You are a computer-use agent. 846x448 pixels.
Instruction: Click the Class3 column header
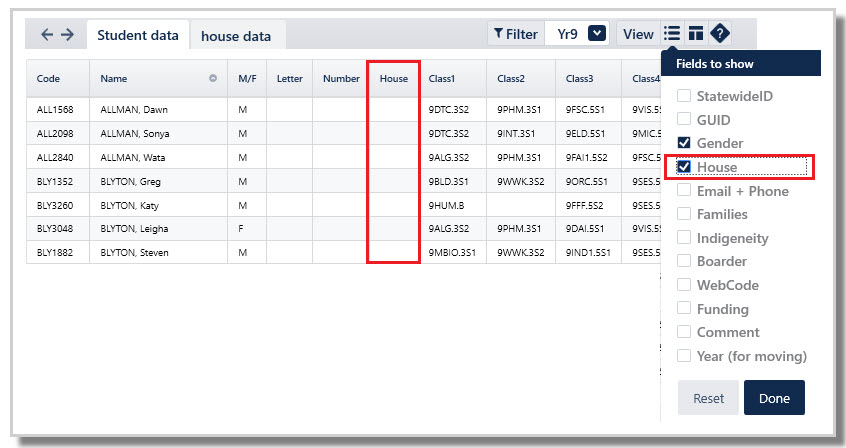click(x=589, y=78)
